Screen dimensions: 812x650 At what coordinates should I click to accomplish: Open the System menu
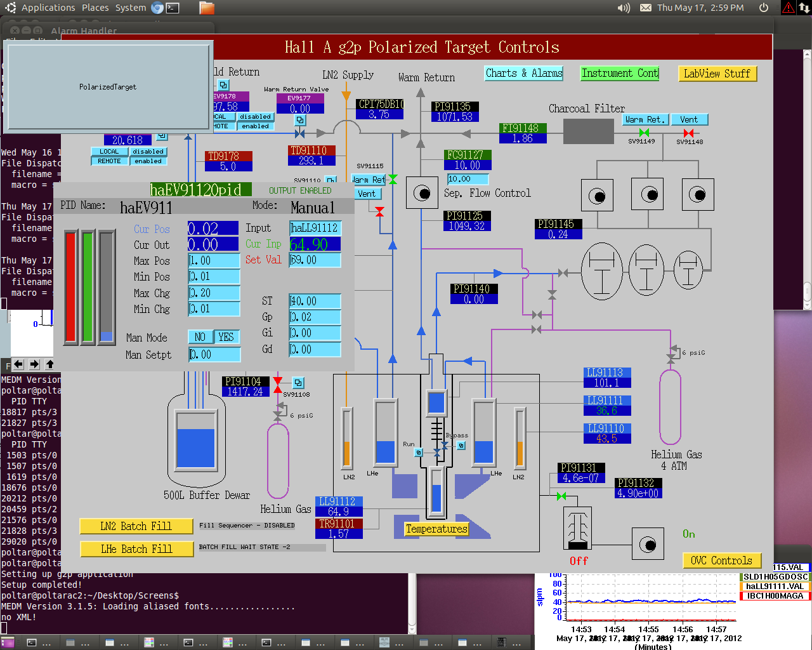pos(131,8)
